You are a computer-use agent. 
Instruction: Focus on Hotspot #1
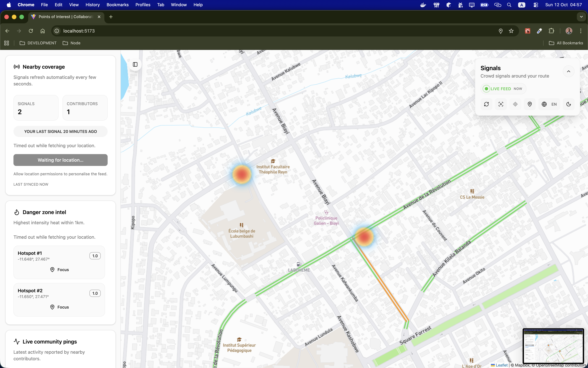click(59, 270)
